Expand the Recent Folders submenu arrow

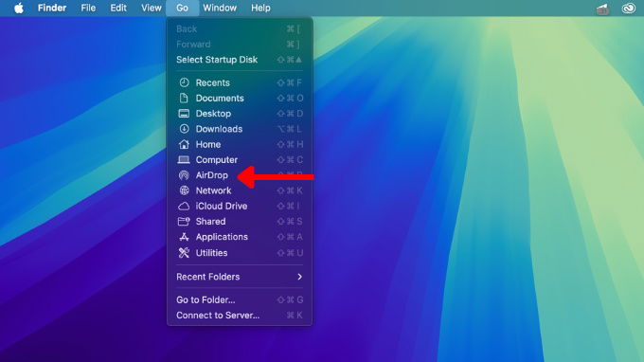(300, 277)
